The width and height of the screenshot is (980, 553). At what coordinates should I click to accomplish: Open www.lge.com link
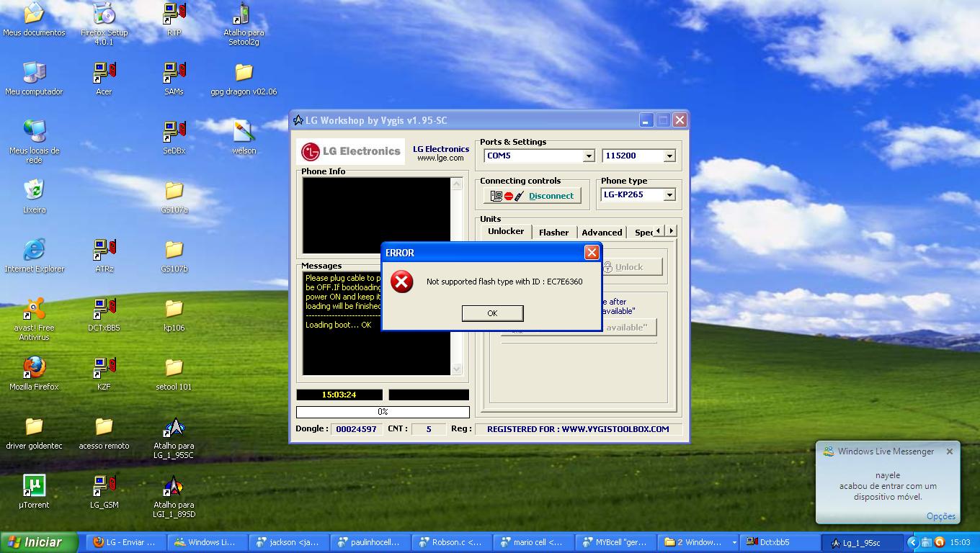(x=440, y=158)
